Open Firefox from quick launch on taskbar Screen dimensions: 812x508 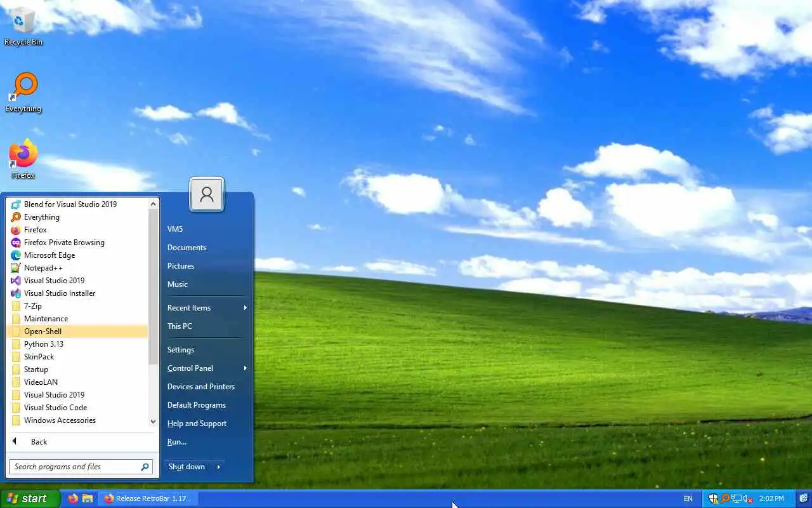73,498
